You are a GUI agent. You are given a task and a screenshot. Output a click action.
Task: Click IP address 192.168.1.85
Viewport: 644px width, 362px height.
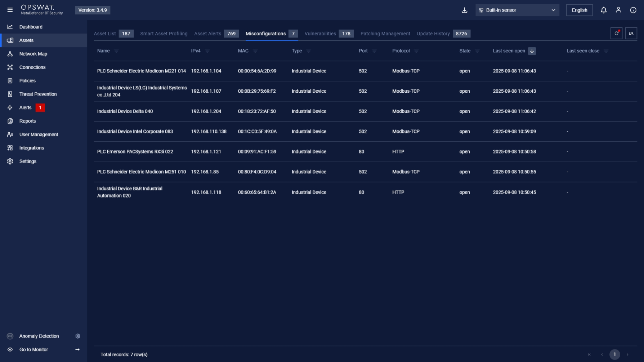205,172
